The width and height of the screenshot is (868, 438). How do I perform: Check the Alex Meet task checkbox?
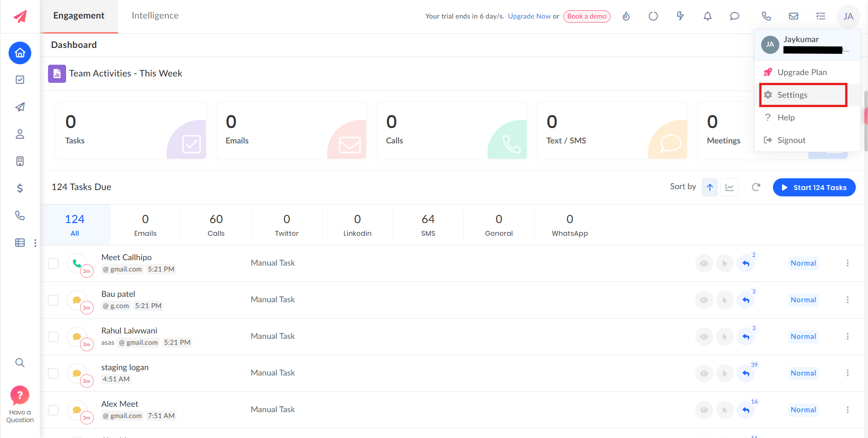pyautogui.click(x=53, y=410)
